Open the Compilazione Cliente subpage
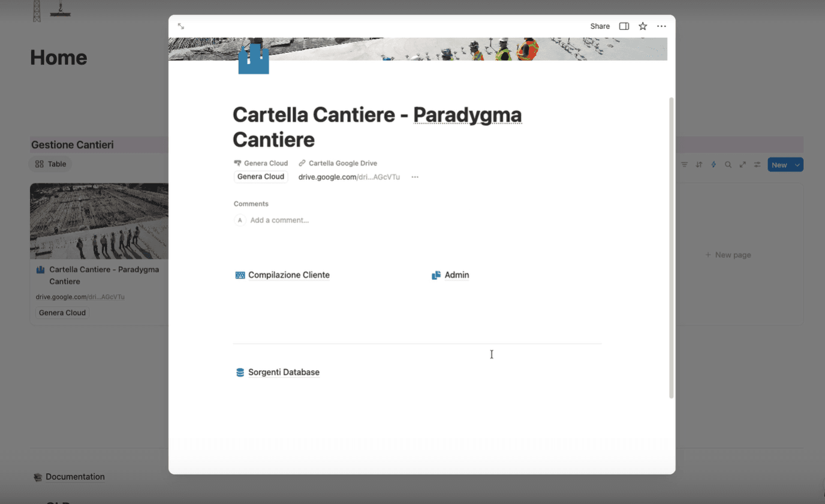This screenshot has width=825, height=504. point(288,274)
